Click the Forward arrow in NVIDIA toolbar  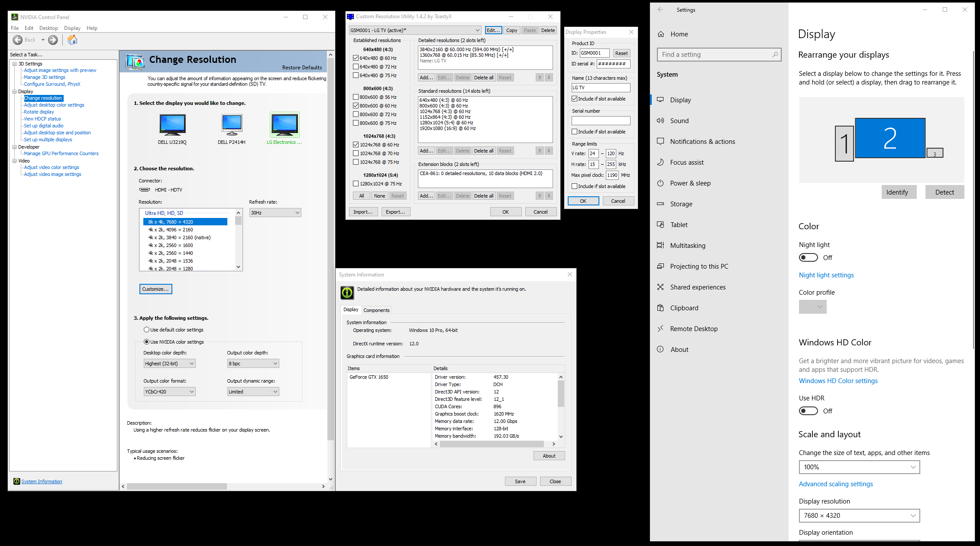(x=53, y=40)
